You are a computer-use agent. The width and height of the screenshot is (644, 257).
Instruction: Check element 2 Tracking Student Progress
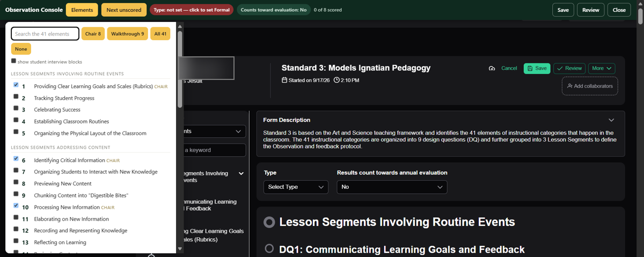click(16, 97)
